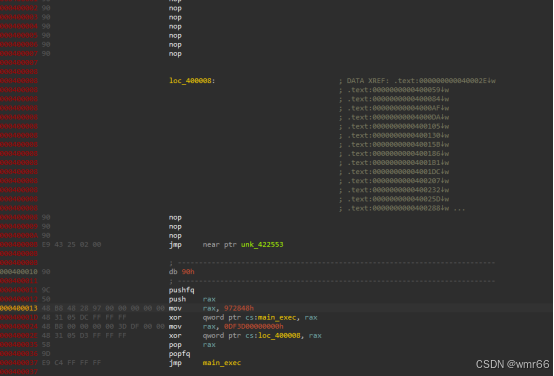The height and width of the screenshot is (376, 554).
Task: Click the highlighted address 000400013
Action: coord(19,309)
